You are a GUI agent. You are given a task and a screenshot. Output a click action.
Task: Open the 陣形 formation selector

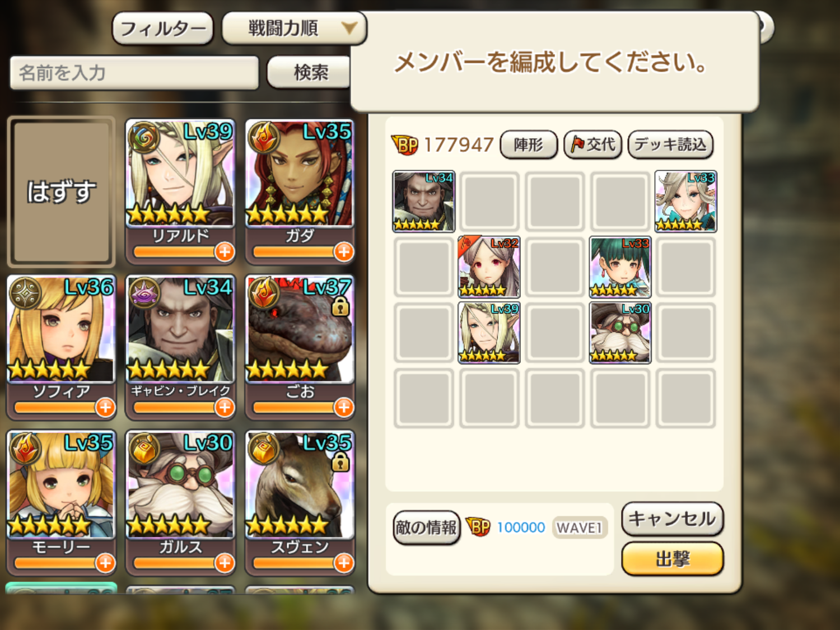[529, 144]
